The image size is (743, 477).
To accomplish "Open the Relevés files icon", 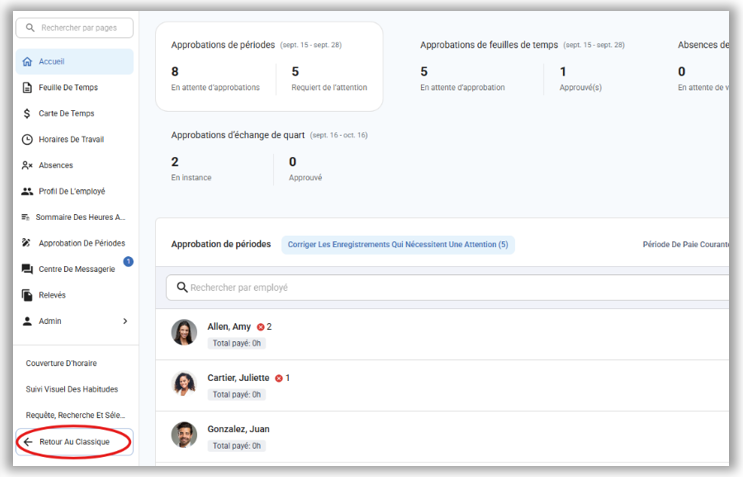I will click(27, 295).
